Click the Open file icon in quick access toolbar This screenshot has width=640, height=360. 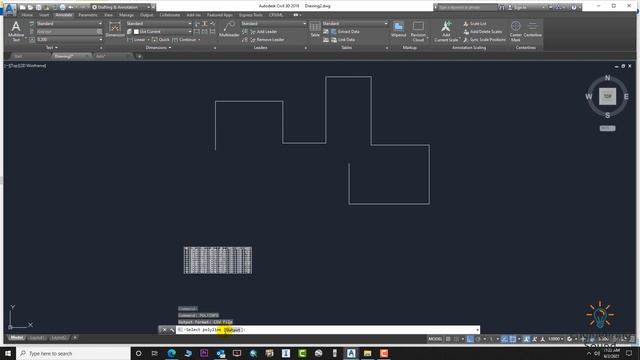(x=30, y=7)
